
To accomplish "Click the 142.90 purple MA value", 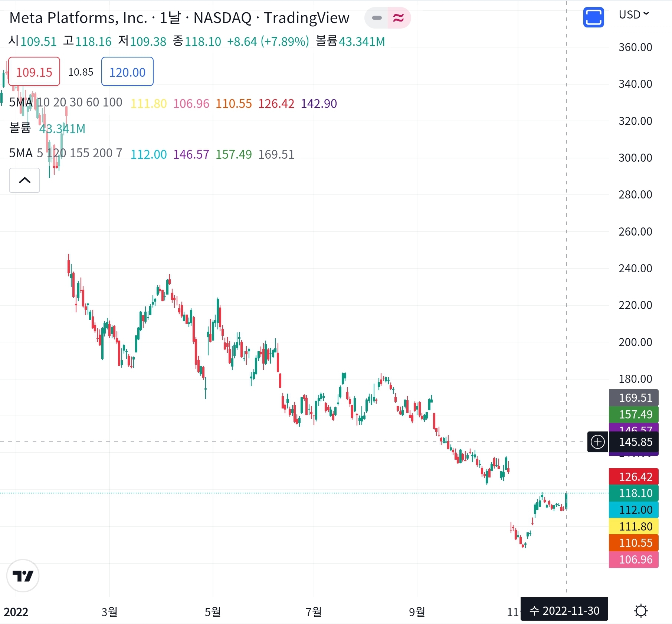I will (319, 104).
